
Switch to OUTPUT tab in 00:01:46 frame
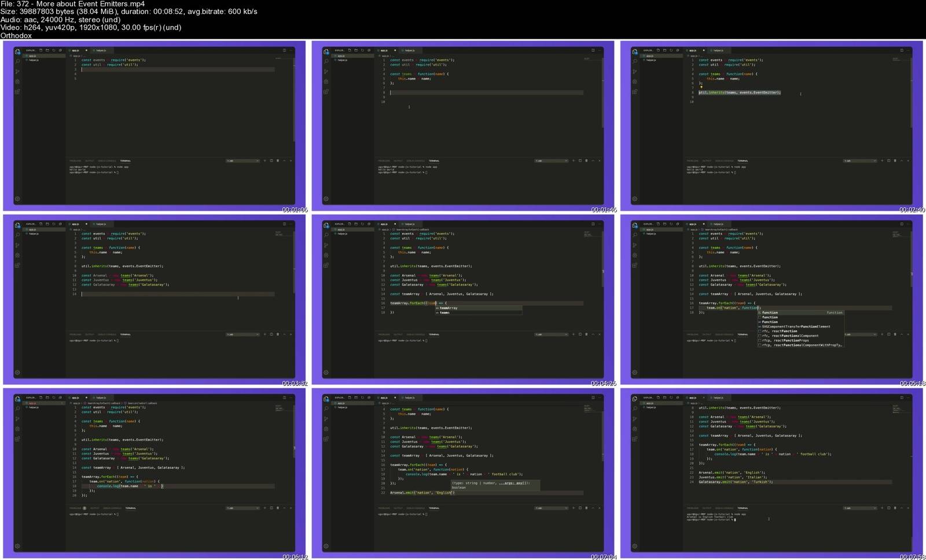398,161
